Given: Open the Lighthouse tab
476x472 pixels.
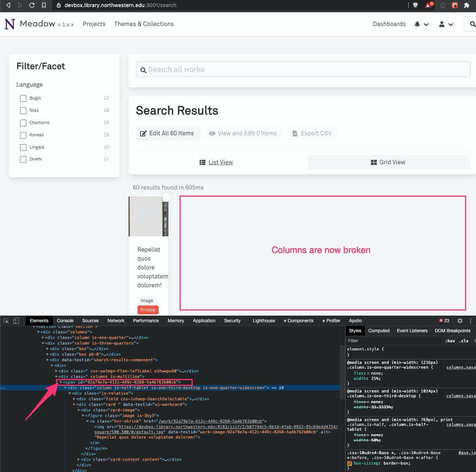Looking at the screenshot, I should click(x=264, y=321).
